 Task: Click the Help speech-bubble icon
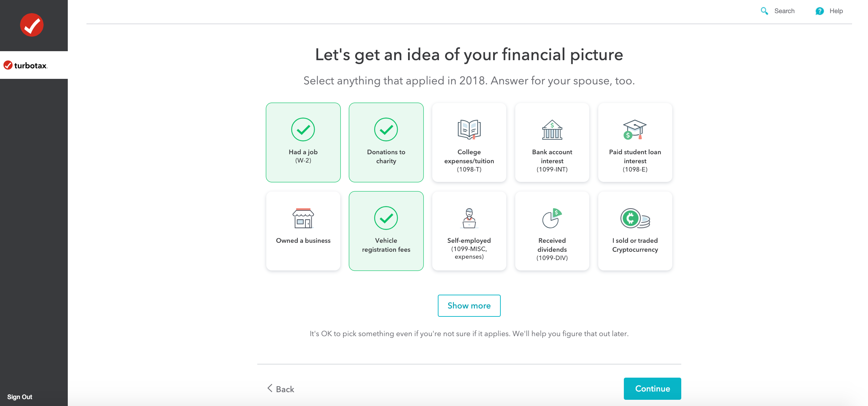[x=820, y=11]
